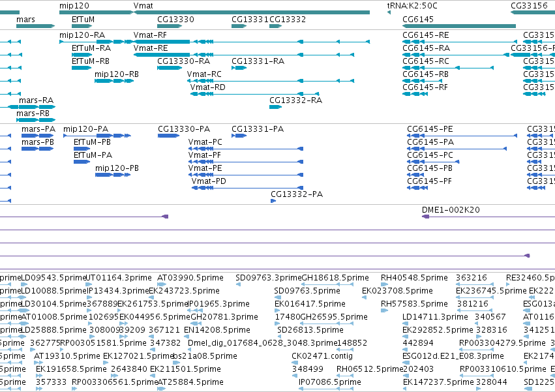
Task: Open the Vmat-PC protein label
Action: pos(205,142)
